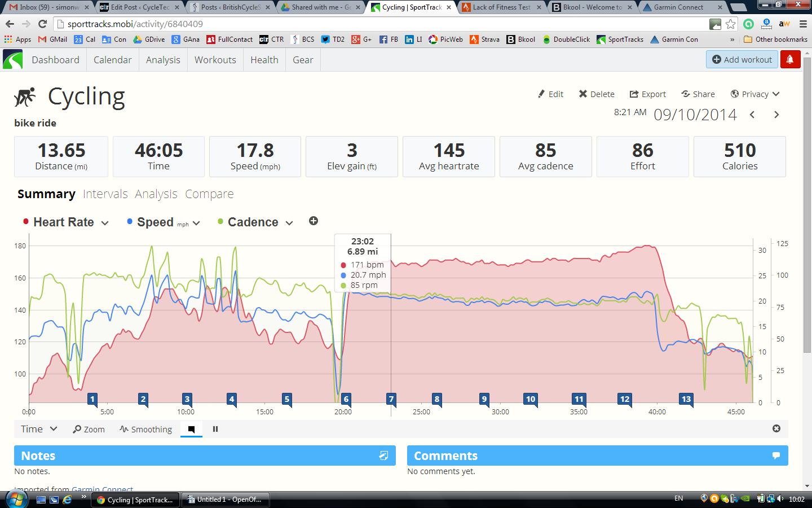
Task: Open the Garmin Connect import link
Action: pyautogui.click(x=102, y=489)
